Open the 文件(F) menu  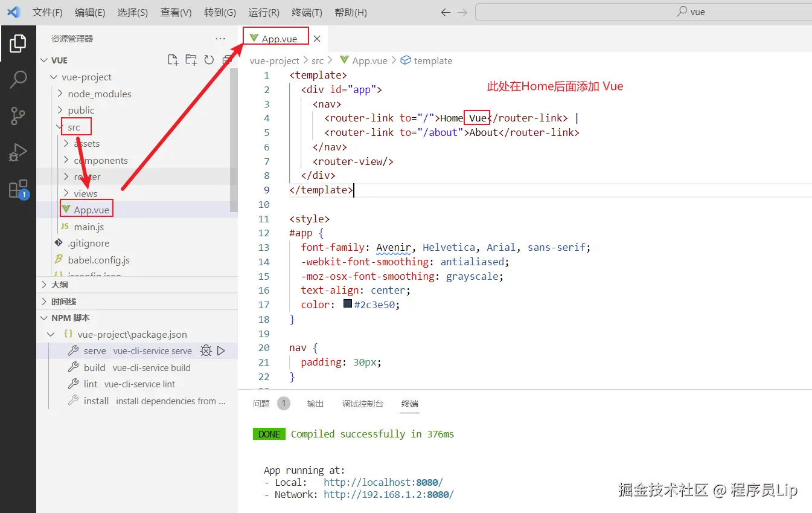click(47, 12)
